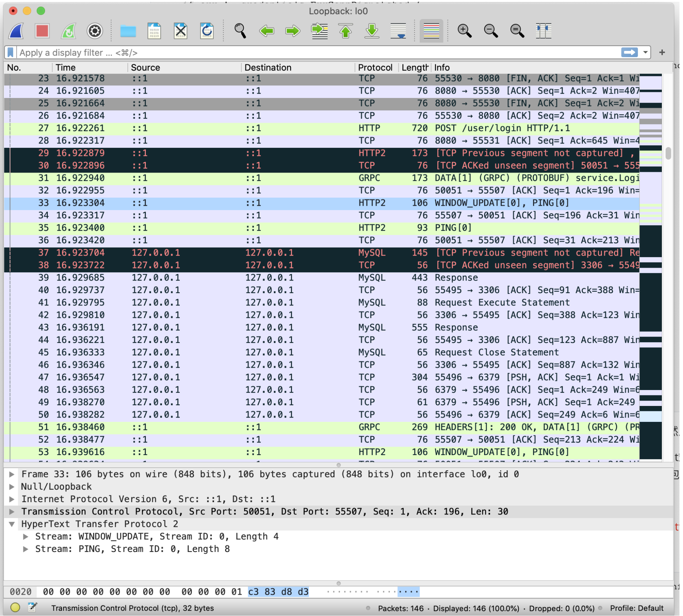Open capture options via the gear icon
This screenshot has height=616, width=683.
(95, 31)
